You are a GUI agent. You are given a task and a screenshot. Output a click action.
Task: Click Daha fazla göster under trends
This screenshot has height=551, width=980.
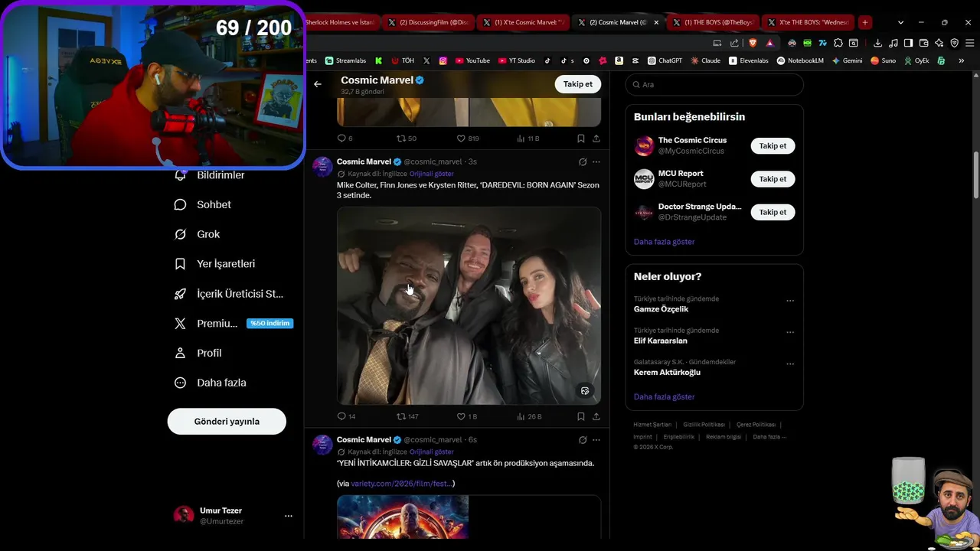point(664,397)
